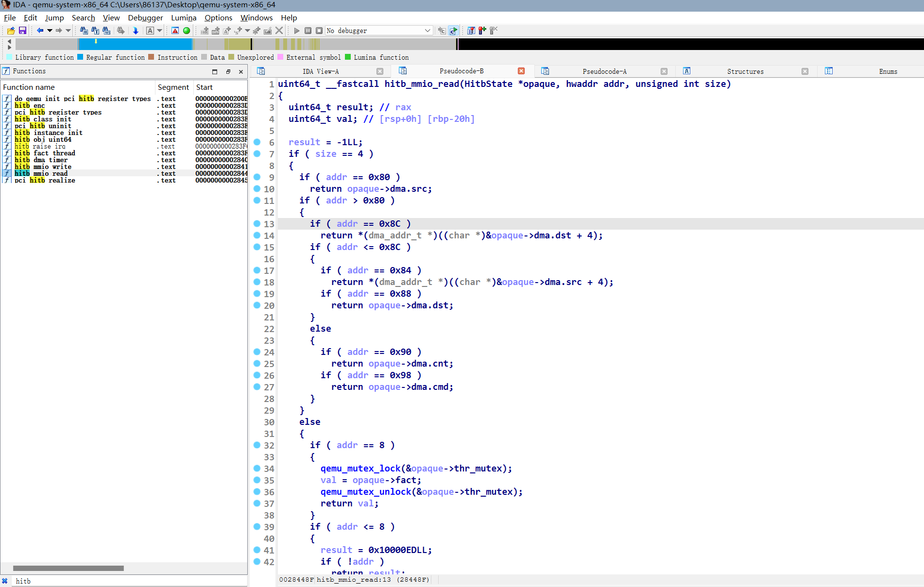924x587 pixels.
Task: Expand the dropdown next to text search icon
Action: (x=159, y=31)
